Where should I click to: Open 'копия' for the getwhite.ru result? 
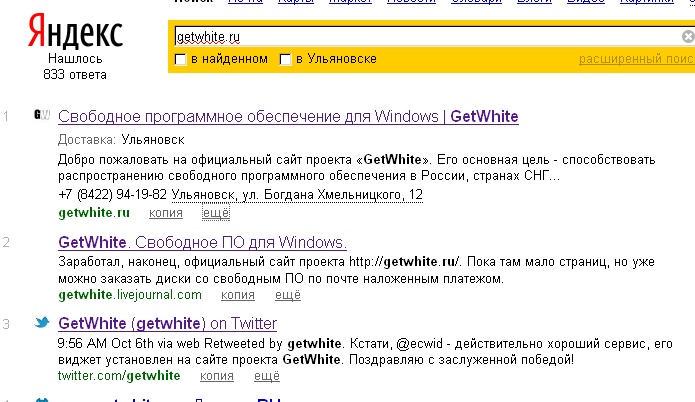pos(166,213)
